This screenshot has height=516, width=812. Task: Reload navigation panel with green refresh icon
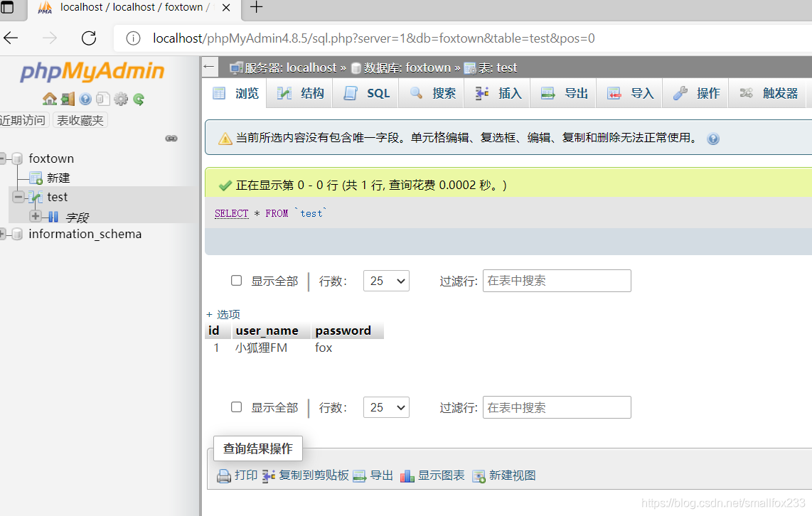pyautogui.click(x=138, y=99)
